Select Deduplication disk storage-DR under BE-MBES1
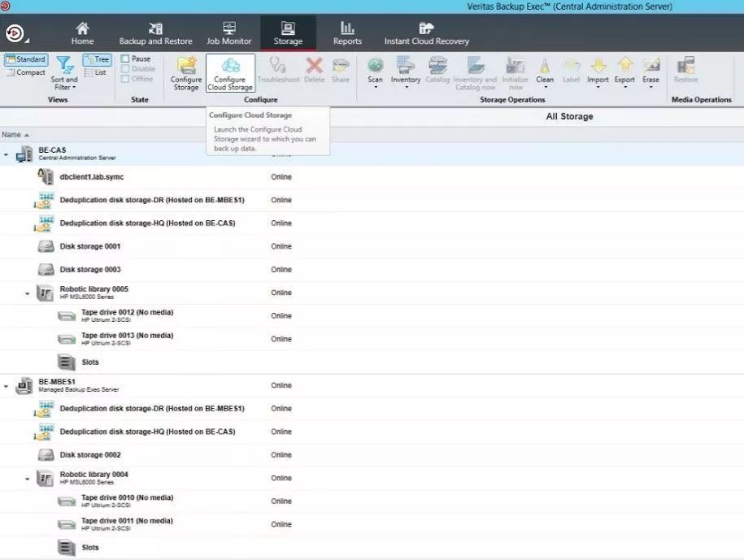Image resolution: width=744 pixels, height=560 pixels. [152, 409]
